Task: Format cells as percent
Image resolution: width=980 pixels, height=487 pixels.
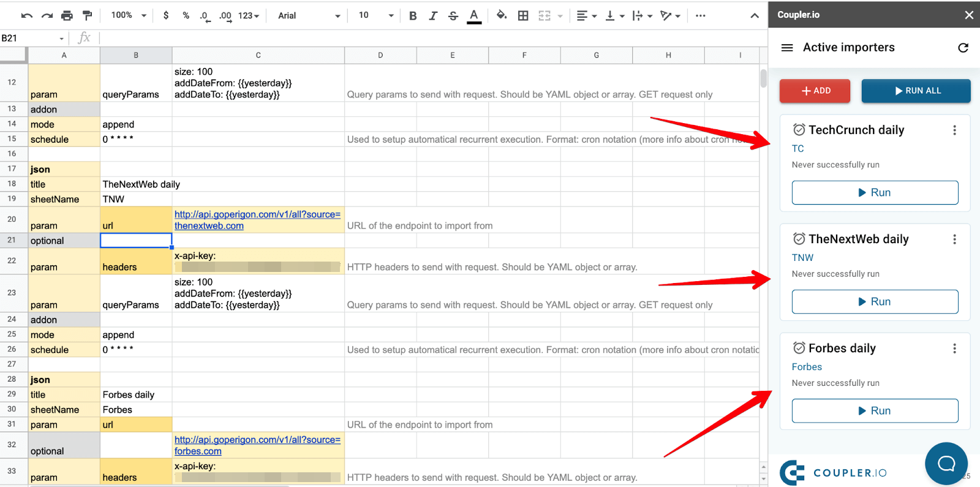Action: tap(186, 15)
